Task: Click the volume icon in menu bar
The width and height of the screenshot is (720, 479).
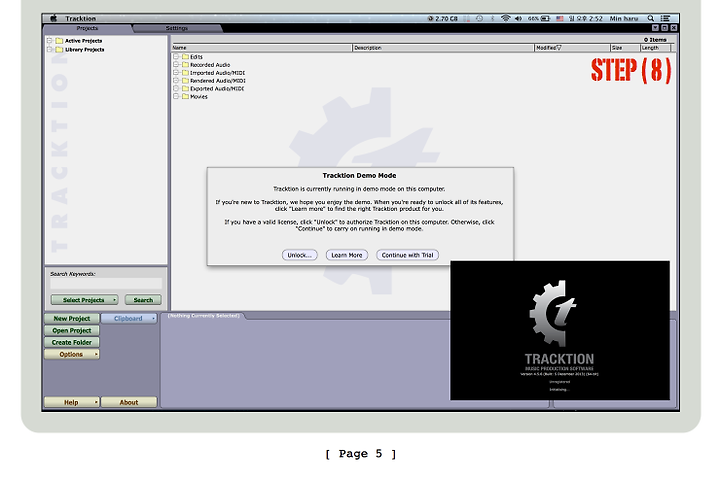Action: click(518, 18)
